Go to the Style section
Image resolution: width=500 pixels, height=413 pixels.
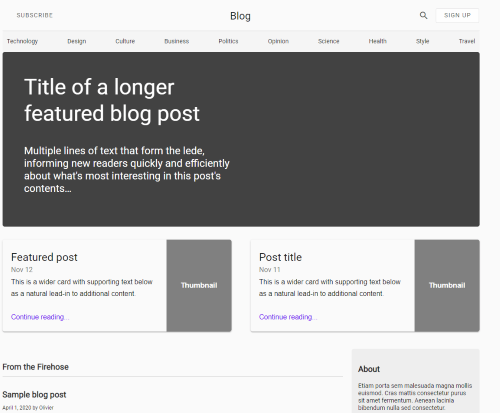pos(422,41)
